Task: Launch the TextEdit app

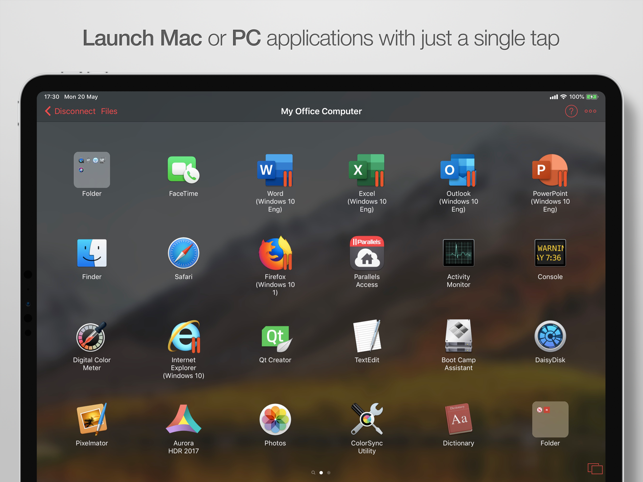Action: point(367,336)
